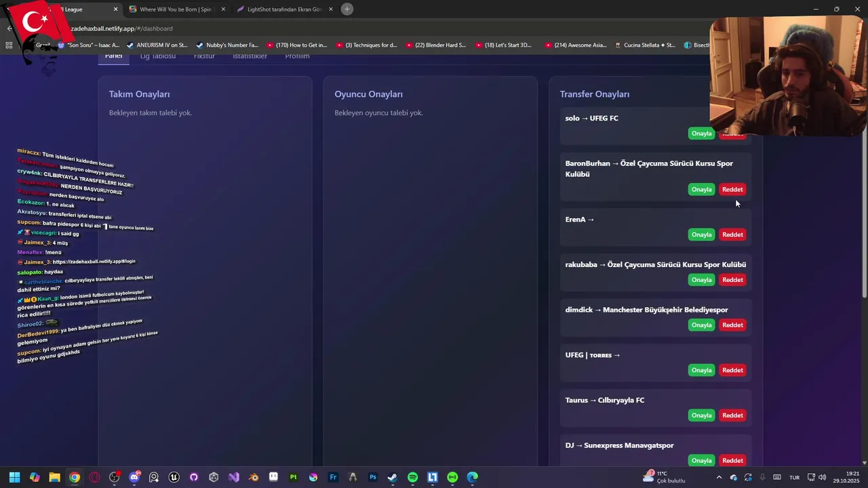
Task: Open touch keyboard tray icon
Action: coord(777,477)
